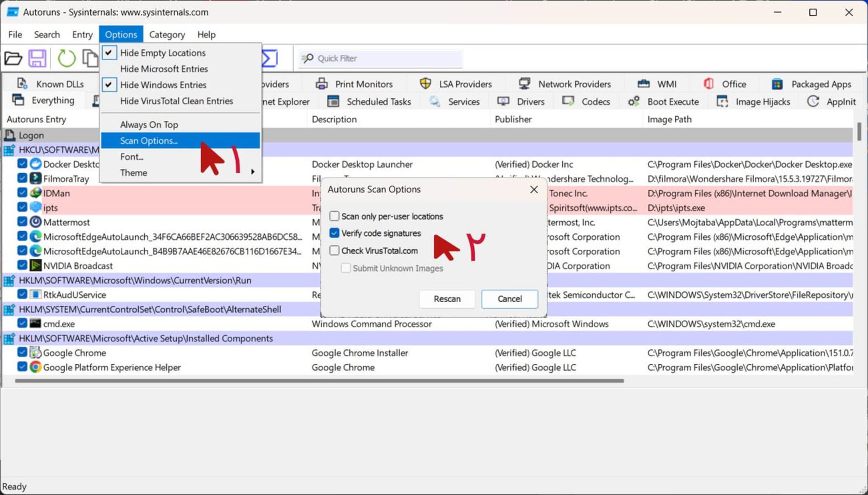868x495 pixels.
Task: Switch to the Services tab
Action: pyautogui.click(x=455, y=101)
